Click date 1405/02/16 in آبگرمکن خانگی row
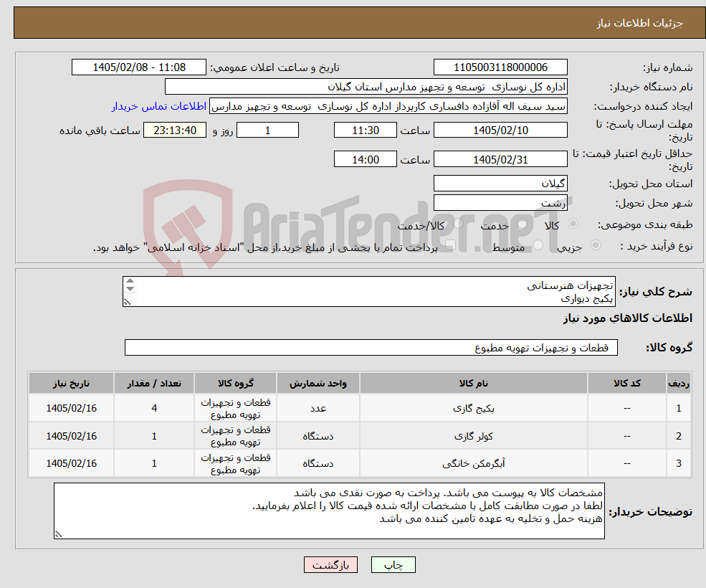The height and width of the screenshot is (588, 706). tap(71, 463)
